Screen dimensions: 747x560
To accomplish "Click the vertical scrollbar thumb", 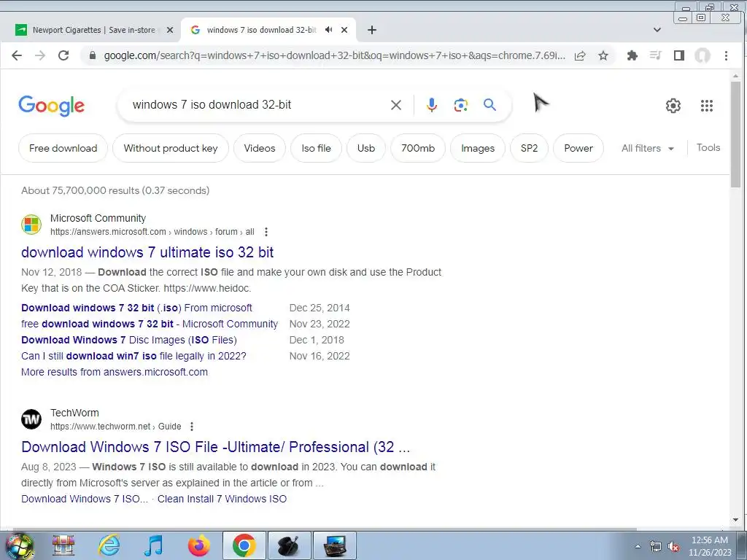I will 735,134.
